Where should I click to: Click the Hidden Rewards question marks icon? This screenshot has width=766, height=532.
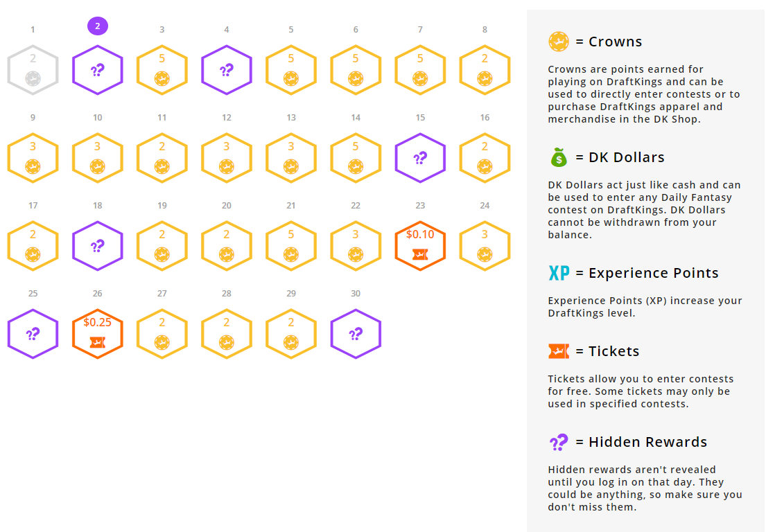pos(559,442)
